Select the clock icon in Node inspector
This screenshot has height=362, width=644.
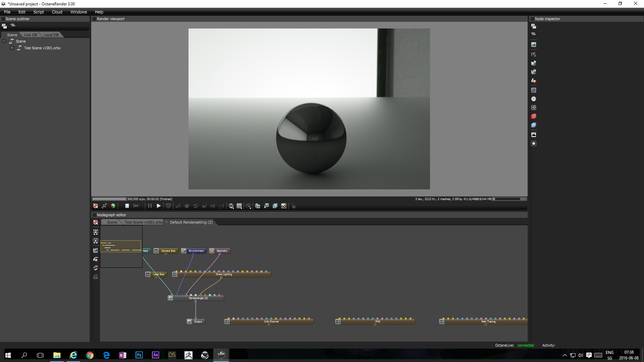click(534, 99)
